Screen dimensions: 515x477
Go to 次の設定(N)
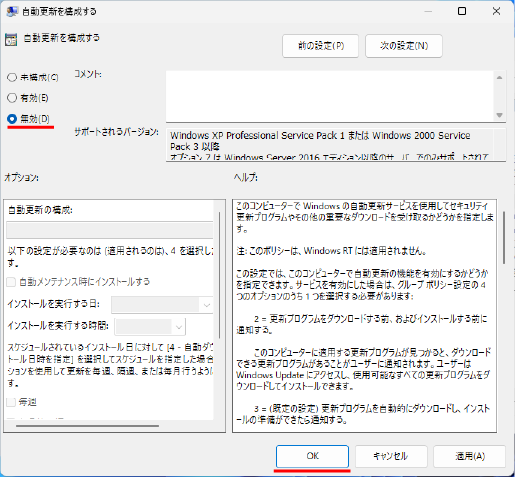point(404,46)
